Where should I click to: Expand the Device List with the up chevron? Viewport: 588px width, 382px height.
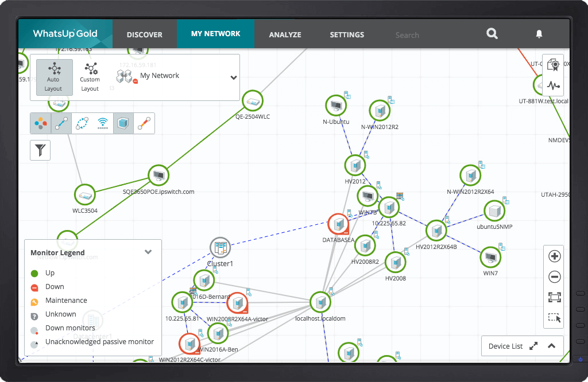point(551,346)
